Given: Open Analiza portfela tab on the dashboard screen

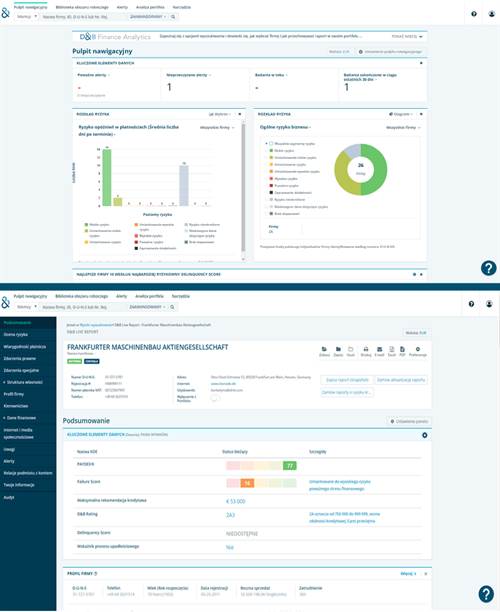Looking at the screenshot, I should coord(150,7).
